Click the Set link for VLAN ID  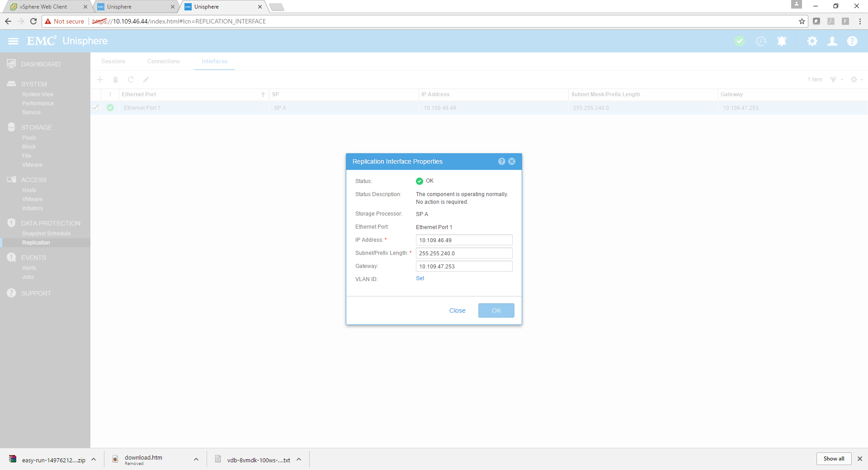420,278
